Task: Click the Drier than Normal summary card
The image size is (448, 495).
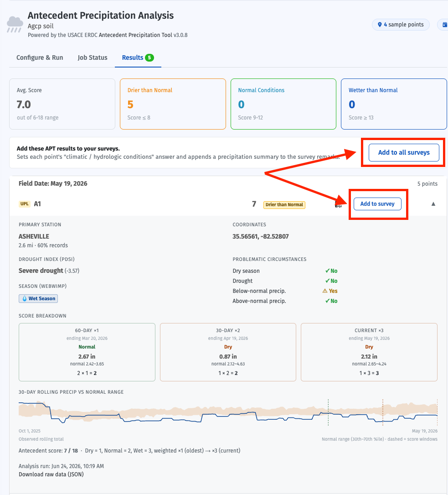Action: pyautogui.click(x=173, y=104)
